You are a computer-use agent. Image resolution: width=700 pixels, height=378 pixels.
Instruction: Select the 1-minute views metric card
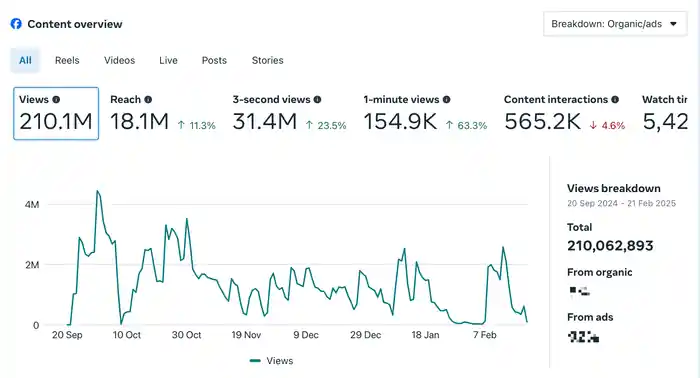425,113
